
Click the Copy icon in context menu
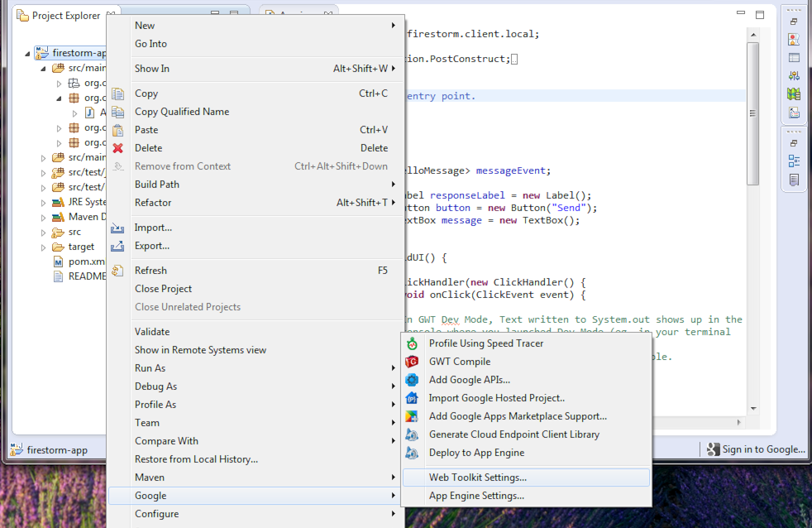pyautogui.click(x=118, y=94)
